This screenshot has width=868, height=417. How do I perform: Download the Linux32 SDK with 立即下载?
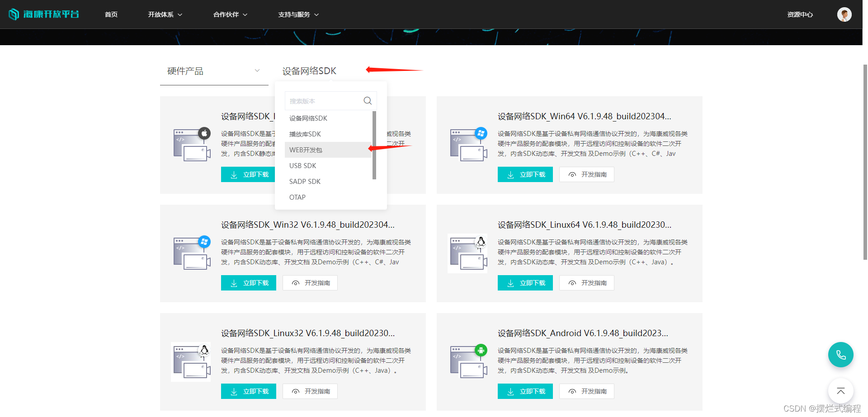coord(249,391)
